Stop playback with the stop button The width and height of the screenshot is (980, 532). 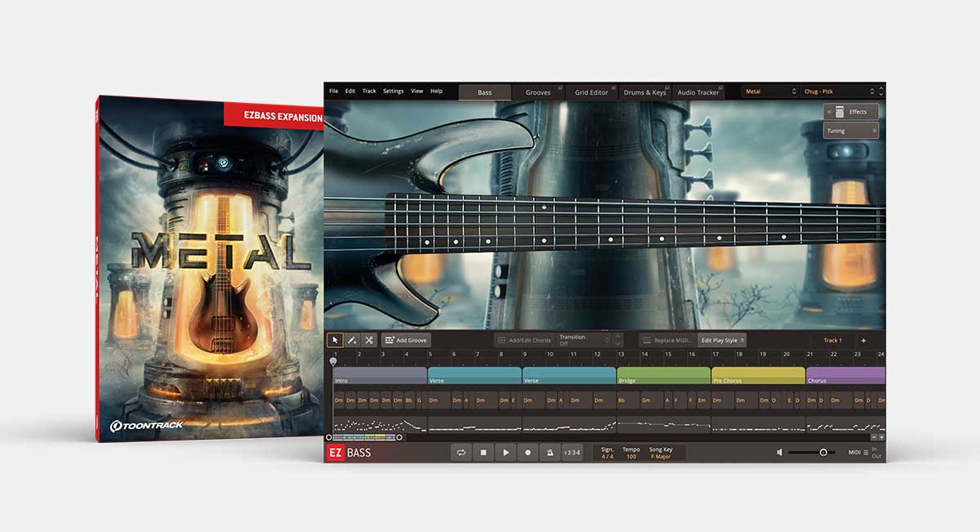point(483,452)
